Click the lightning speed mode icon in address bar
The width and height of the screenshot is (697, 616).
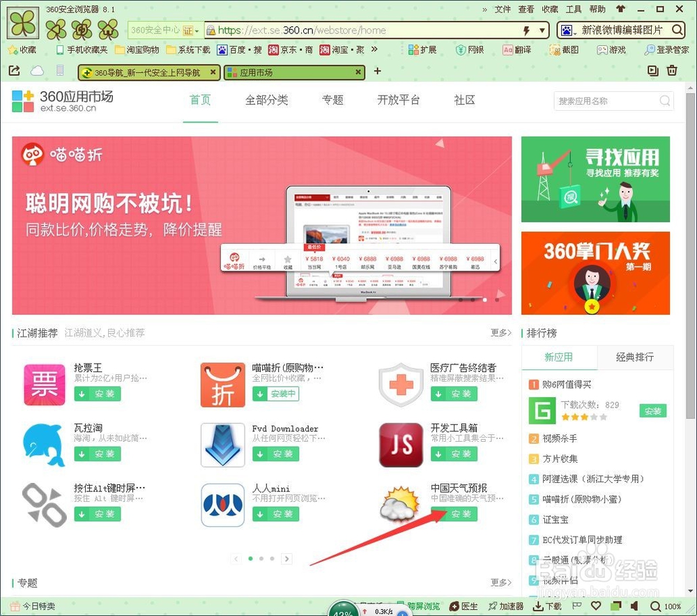526,30
